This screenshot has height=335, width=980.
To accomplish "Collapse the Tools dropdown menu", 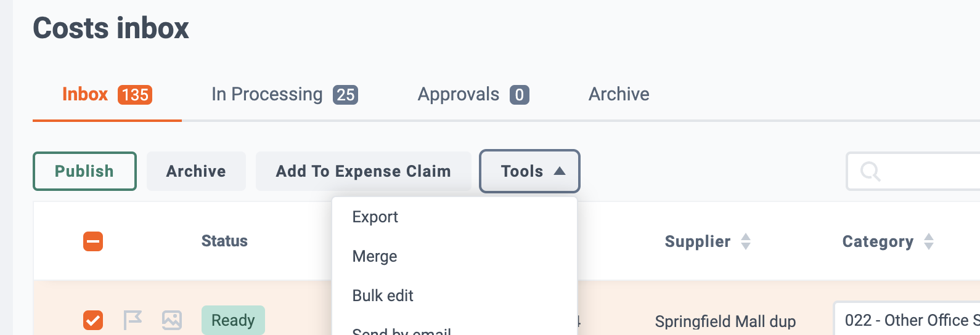I will pyautogui.click(x=529, y=171).
